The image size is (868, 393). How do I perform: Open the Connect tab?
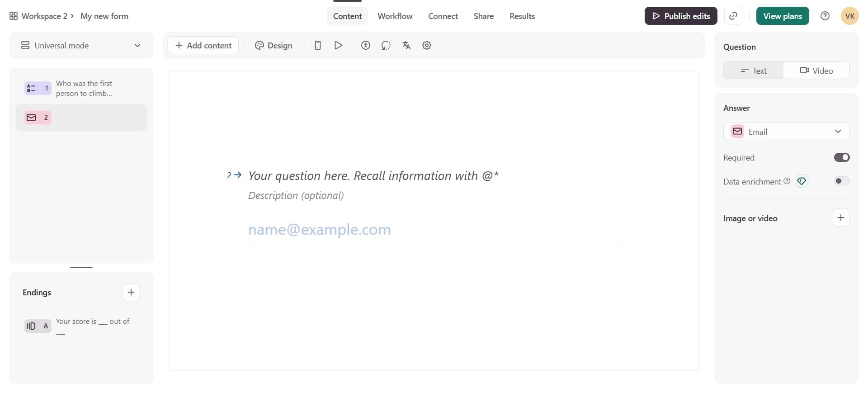443,16
